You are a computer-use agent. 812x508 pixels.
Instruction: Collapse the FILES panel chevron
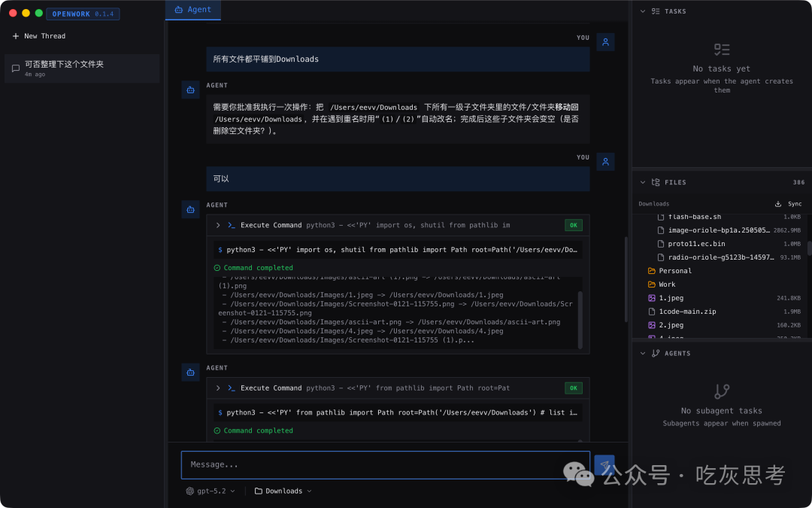pos(643,182)
